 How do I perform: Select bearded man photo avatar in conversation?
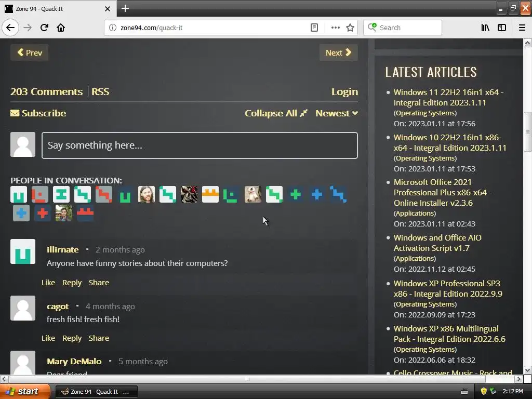[x=146, y=194]
